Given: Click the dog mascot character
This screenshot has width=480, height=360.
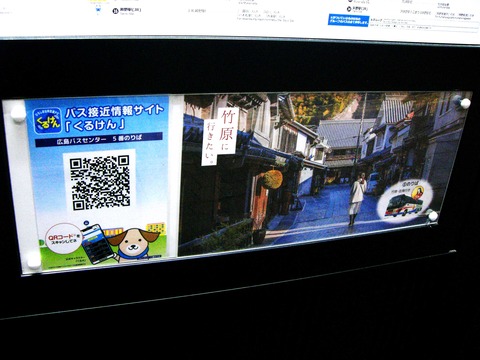Looking at the screenshot, I should pos(133,245).
